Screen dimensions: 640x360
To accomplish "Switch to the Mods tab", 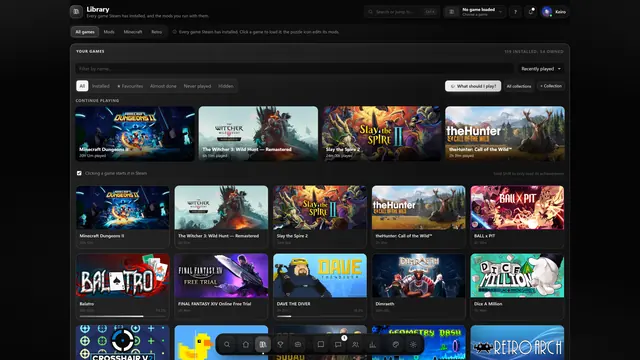I will 109,32.
